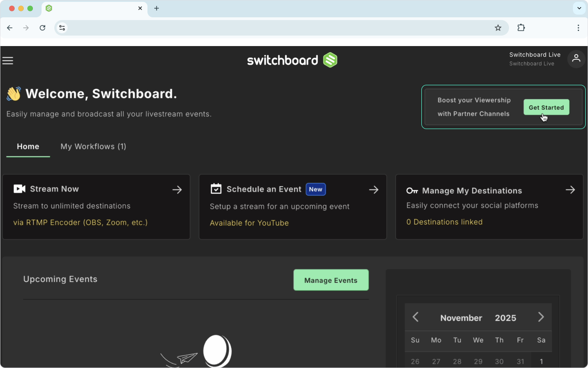Viewport: 588px width, 368px height.
Task: Close the current browser tab
Action: [140, 8]
